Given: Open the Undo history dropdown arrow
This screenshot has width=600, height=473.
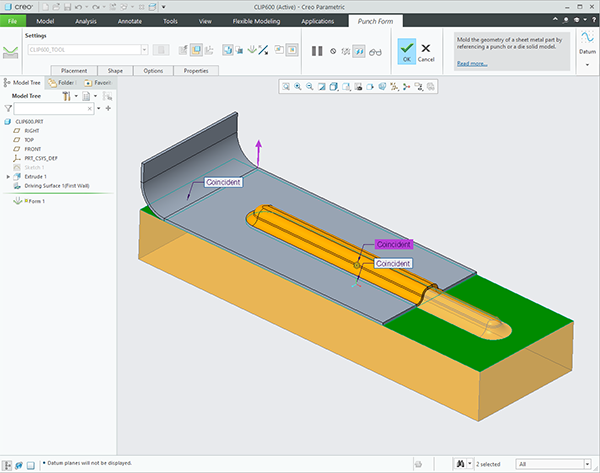Looking at the screenshot, I should click(x=86, y=7).
